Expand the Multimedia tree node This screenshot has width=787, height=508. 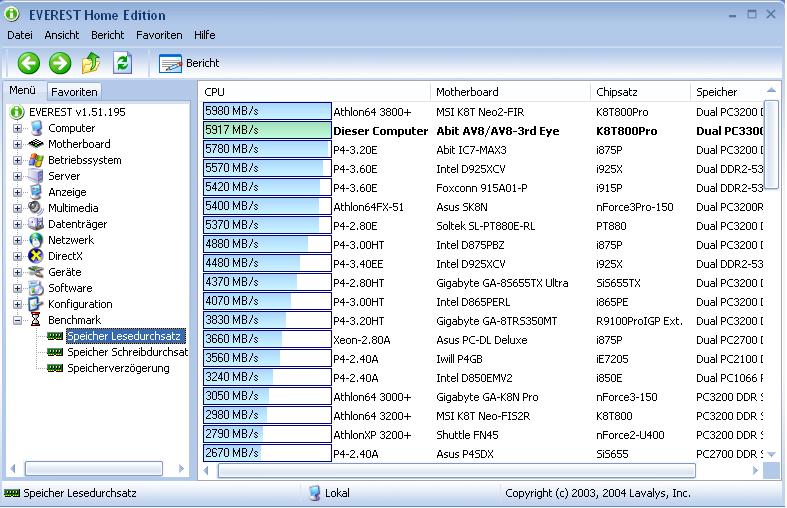[x=18, y=208]
